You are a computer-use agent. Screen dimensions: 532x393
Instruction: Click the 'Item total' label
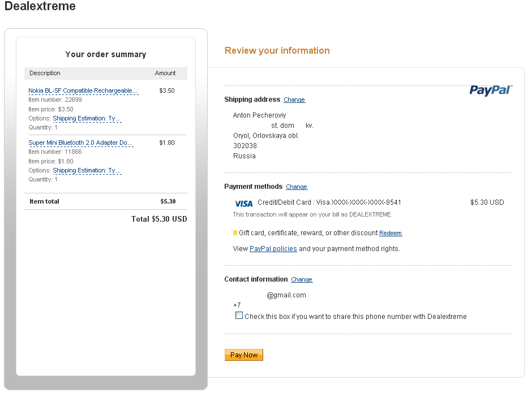[x=45, y=201]
